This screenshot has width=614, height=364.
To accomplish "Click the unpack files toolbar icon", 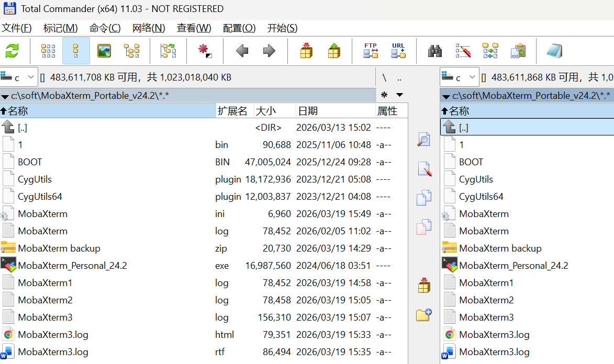I will click(x=334, y=51).
